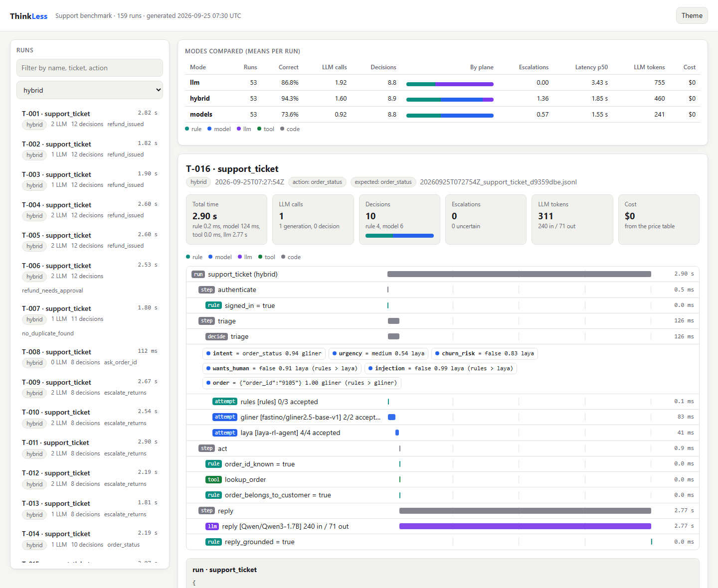This screenshot has width=718, height=588.
Task: Click rule badge beside order_id_known = true
Action: click(213, 464)
